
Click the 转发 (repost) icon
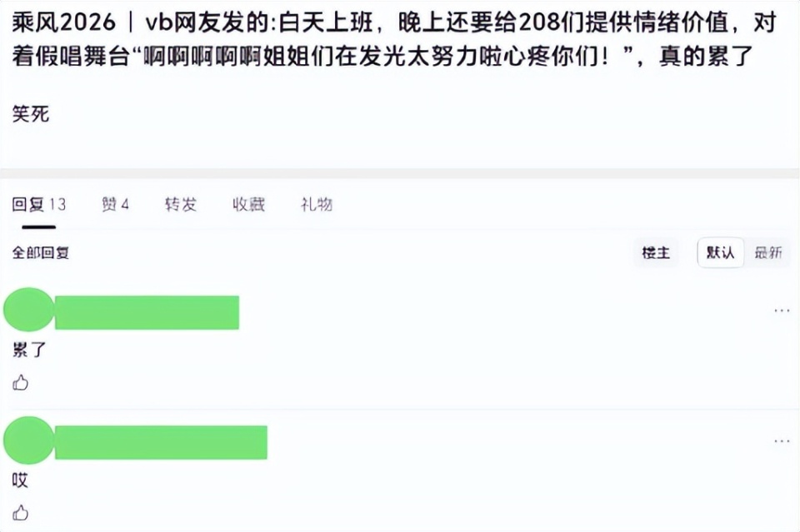(x=179, y=204)
